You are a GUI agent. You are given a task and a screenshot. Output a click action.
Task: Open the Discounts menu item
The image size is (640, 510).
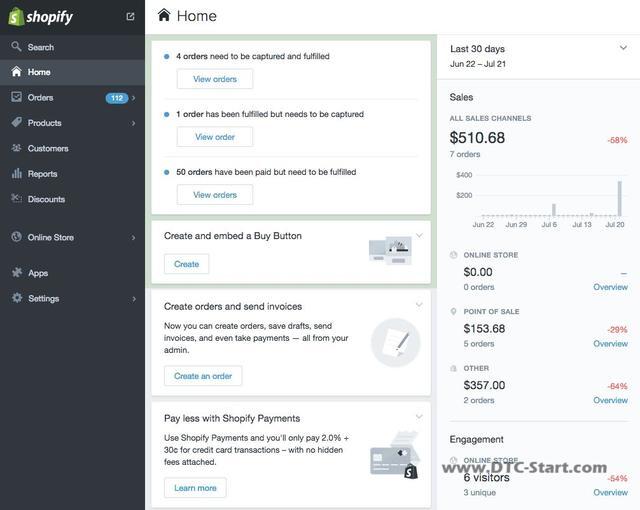point(72,199)
